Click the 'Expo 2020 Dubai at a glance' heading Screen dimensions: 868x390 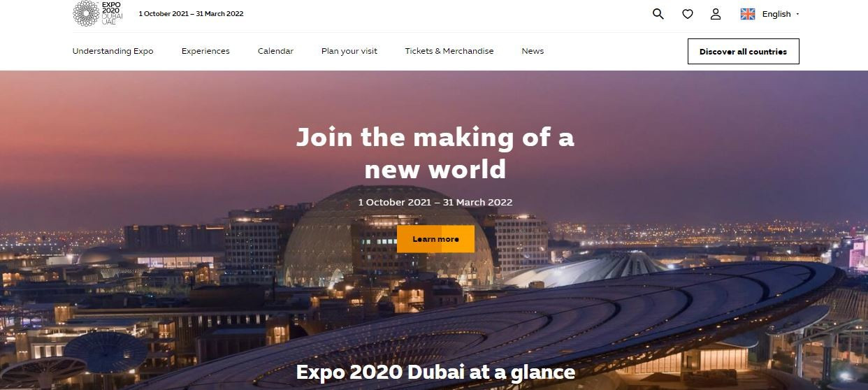point(435,372)
